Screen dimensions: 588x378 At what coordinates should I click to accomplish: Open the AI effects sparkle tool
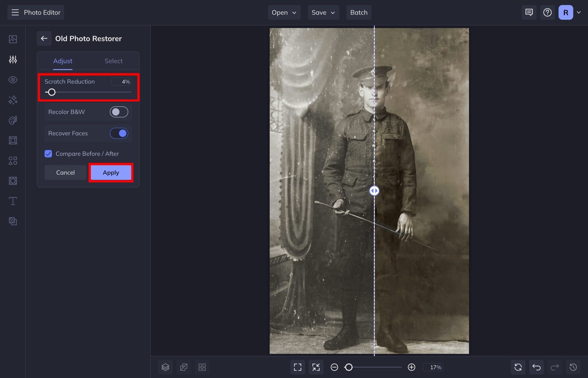(12, 100)
